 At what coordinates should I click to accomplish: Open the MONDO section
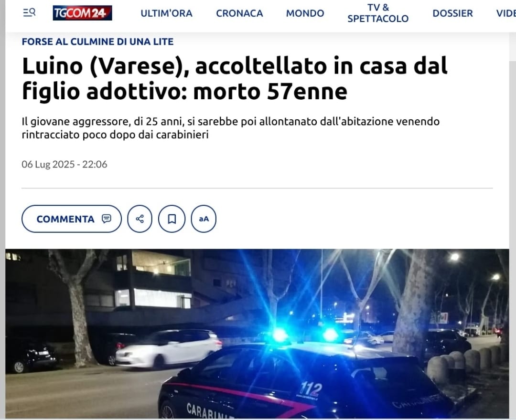coord(305,13)
